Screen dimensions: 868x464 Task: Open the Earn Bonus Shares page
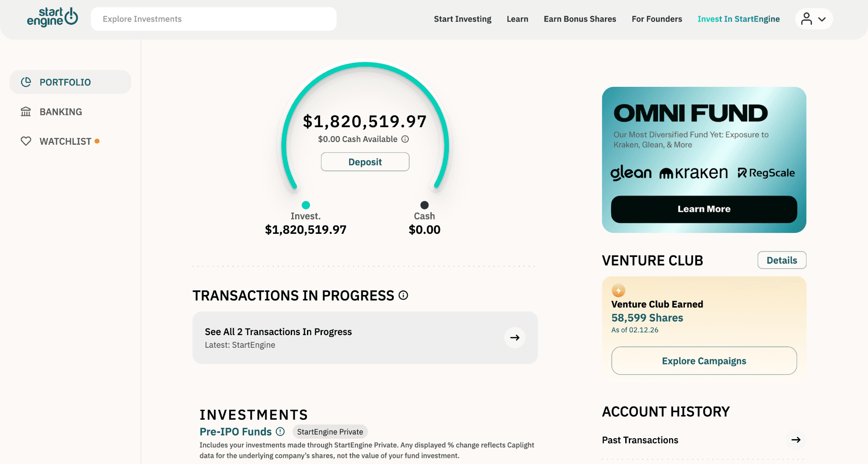pos(580,19)
